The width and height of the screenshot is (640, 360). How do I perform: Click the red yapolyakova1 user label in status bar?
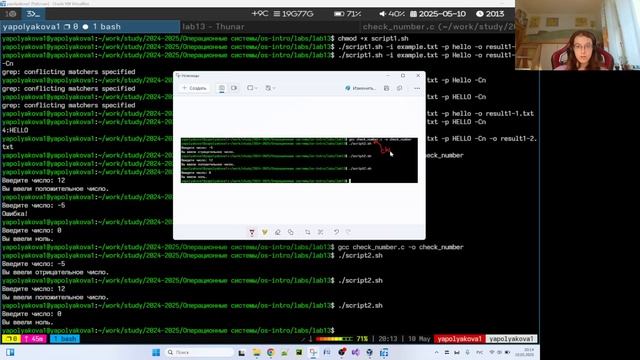[x=459, y=339]
